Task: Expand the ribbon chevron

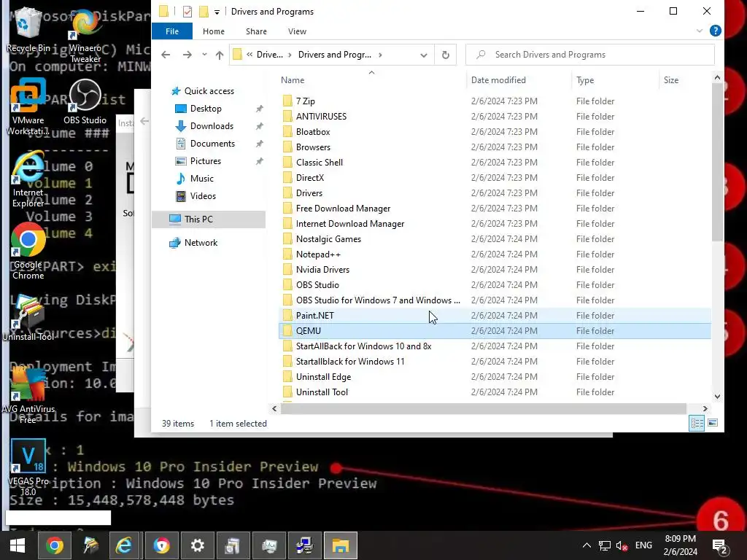Action: (x=700, y=31)
